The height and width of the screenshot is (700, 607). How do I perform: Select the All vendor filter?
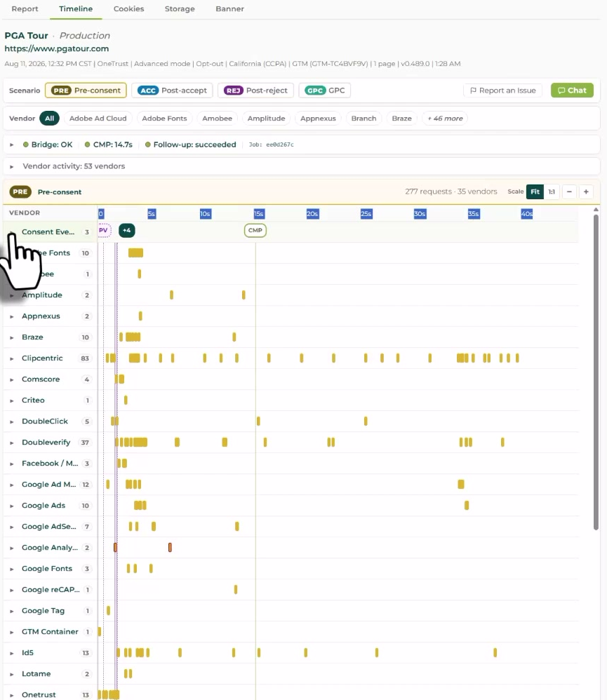[49, 119]
